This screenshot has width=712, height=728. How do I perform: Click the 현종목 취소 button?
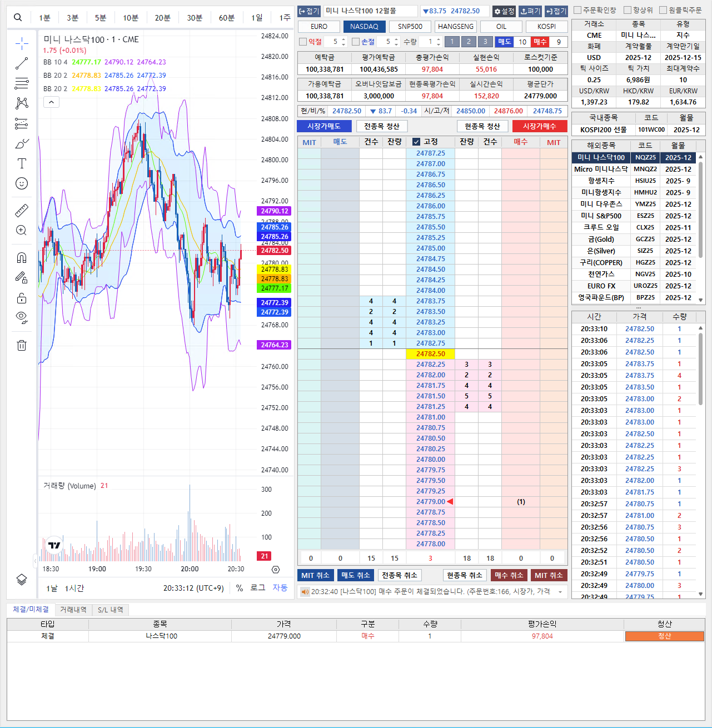(x=465, y=575)
